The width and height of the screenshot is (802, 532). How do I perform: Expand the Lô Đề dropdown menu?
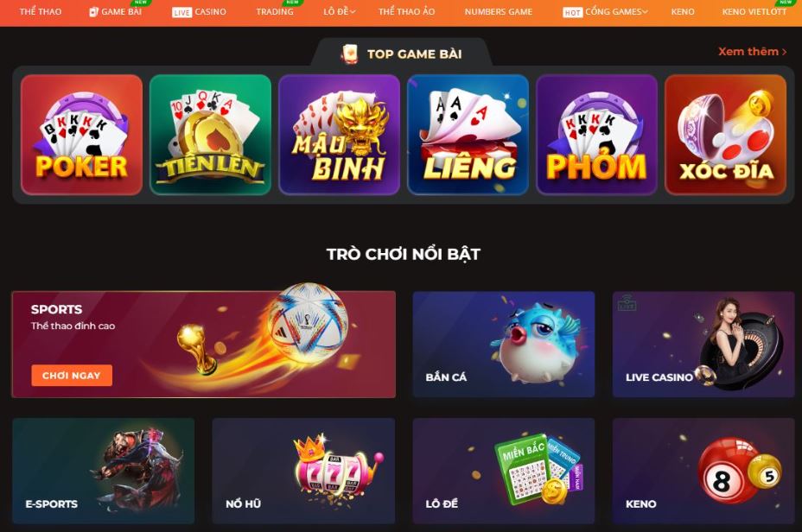pos(339,11)
